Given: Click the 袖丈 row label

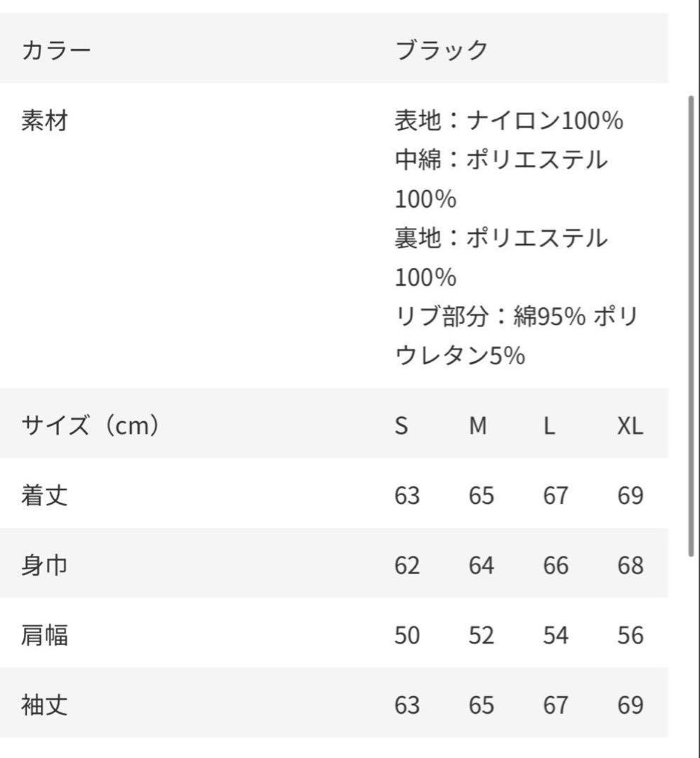Looking at the screenshot, I should click(45, 705).
